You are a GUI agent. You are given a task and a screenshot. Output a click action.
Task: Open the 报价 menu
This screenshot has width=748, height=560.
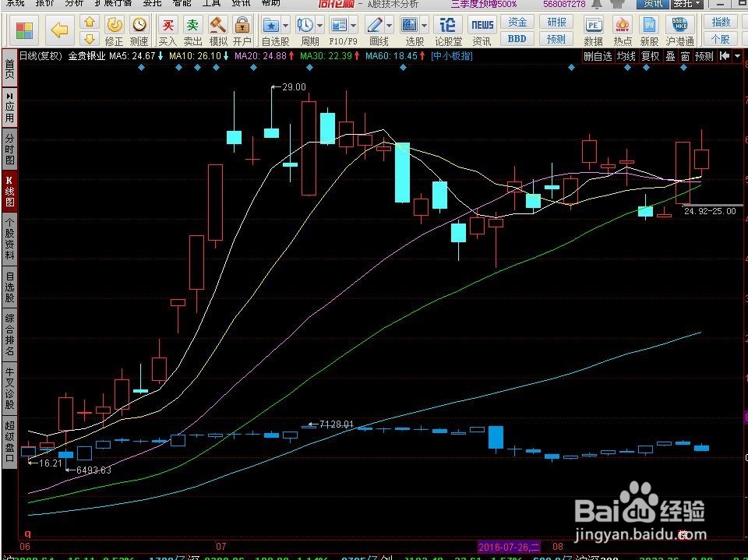click(45, 3)
